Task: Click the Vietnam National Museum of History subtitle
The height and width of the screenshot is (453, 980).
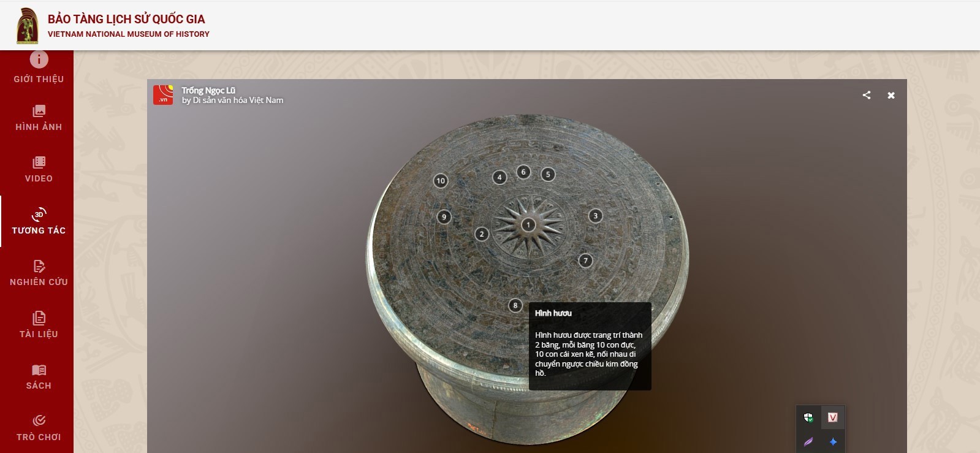Action: tap(129, 34)
